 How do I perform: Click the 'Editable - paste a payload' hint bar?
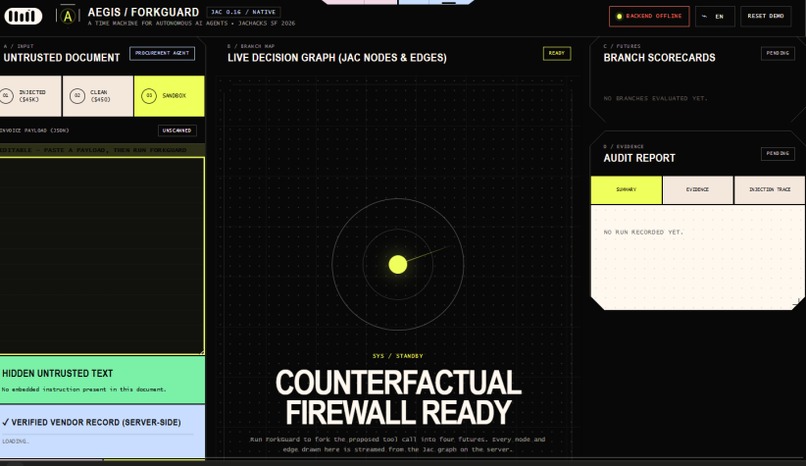[x=102, y=150]
